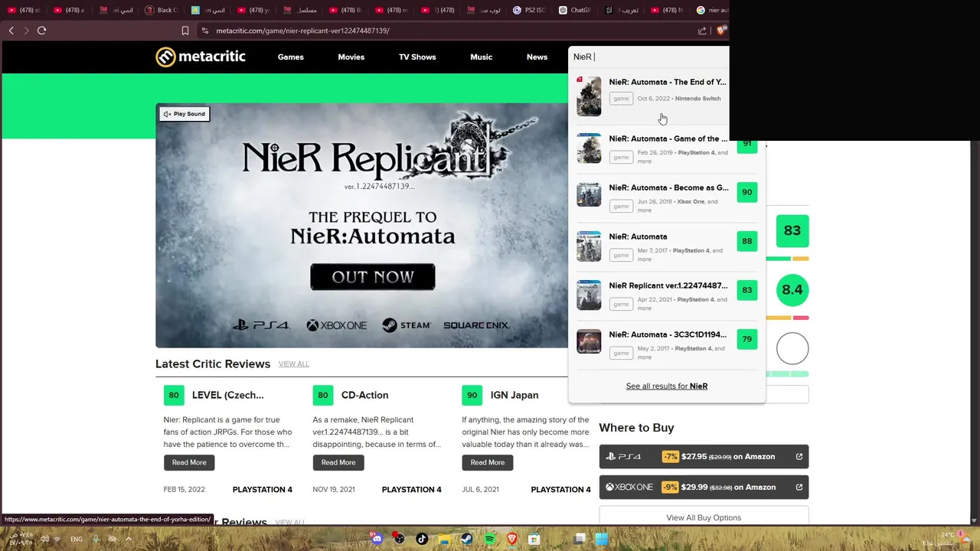Viewport: 980px width, 551px height.
Task: Switch to the Black C... browser tab
Action: pos(162,10)
